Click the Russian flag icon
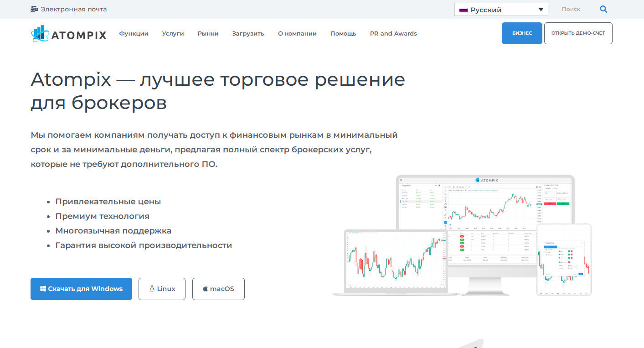Image resolution: width=644 pixels, height=348 pixels. click(x=464, y=10)
